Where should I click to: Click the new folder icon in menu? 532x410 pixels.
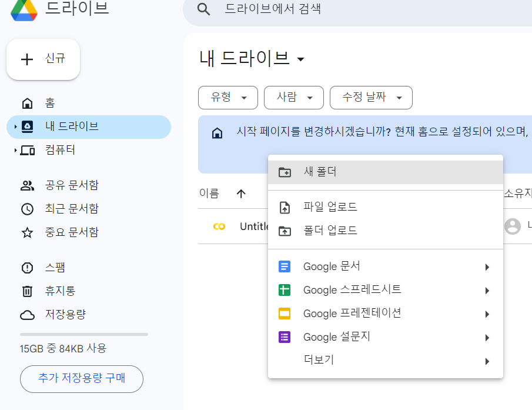[285, 172]
